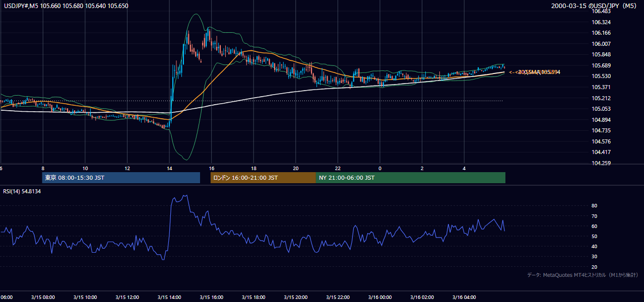Click the 3/15 16:00 date axis label
This screenshot has height=302, width=644.
(212, 297)
